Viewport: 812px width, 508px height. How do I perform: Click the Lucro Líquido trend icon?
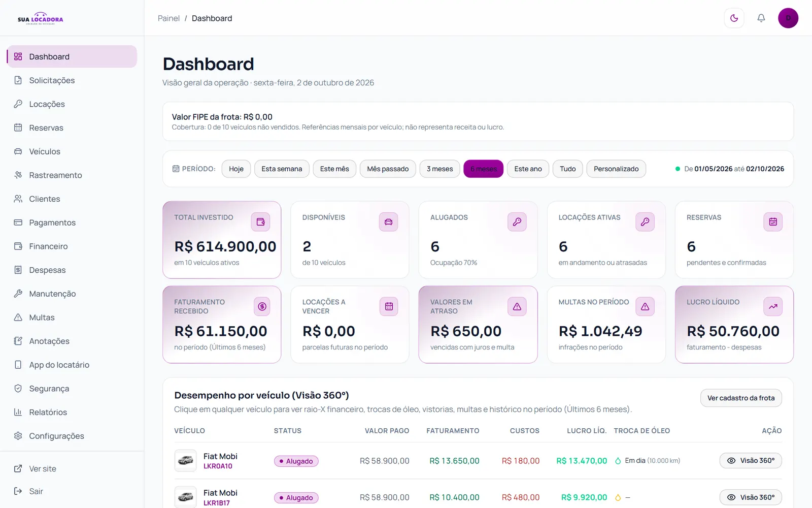coord(773,306)
